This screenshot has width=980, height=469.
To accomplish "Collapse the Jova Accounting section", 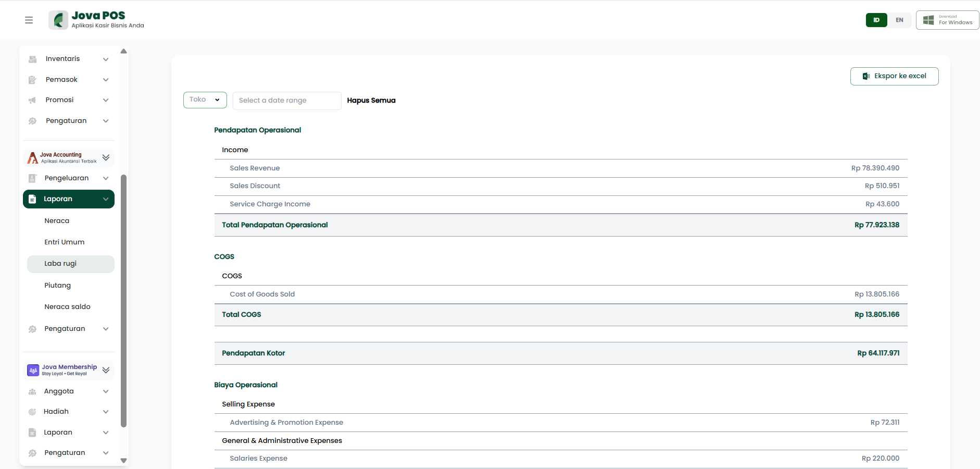I will 106,157.
